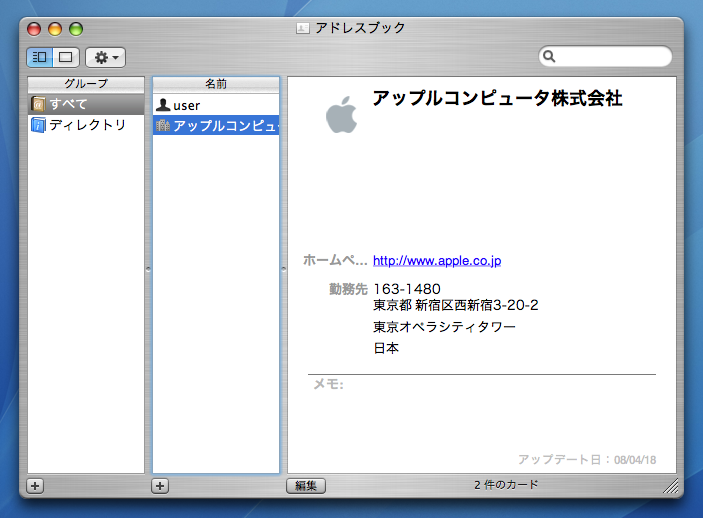
Task: Click the 東京オペラシティタワー address line
Action: [x=444, y=327]
